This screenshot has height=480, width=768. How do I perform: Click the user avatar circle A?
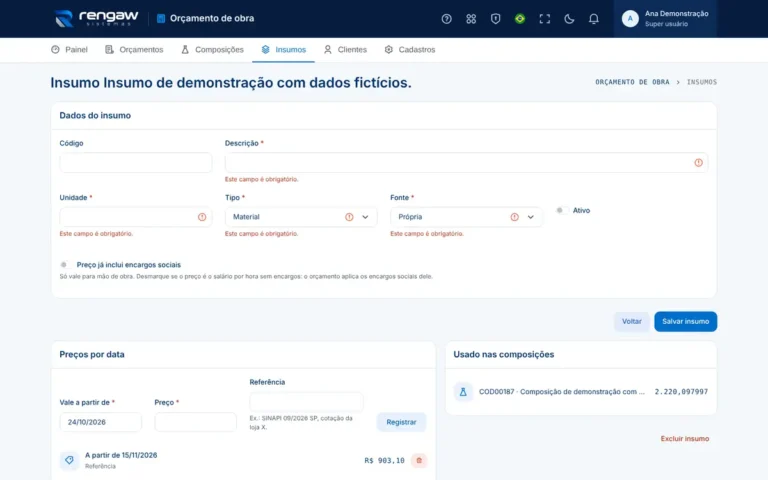pyautogui.click(x=630, y=19)
